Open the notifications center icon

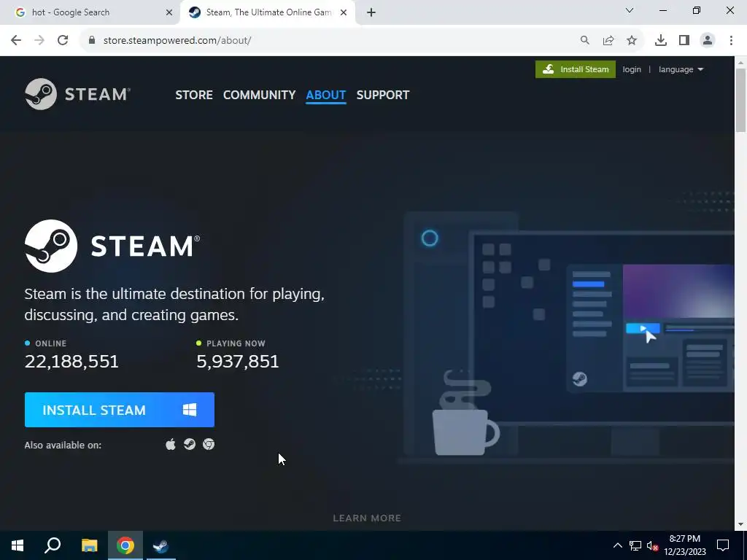point(723,545)
